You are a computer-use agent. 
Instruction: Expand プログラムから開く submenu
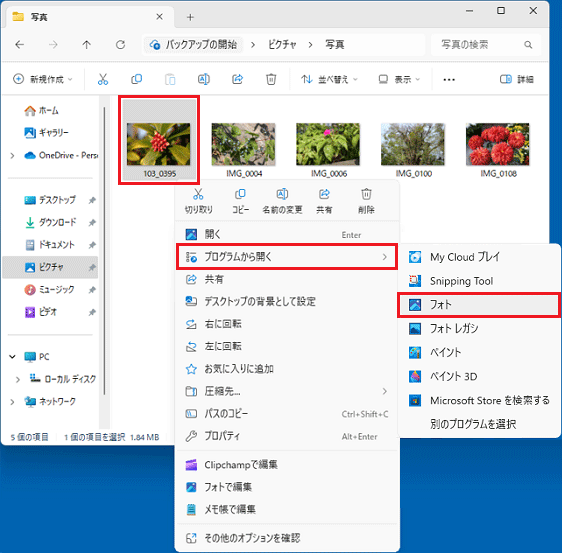pyautogui.click(x=287, y=257)
